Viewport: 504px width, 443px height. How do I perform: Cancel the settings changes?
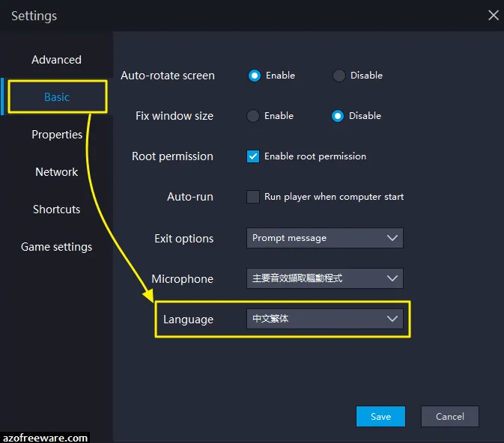click(449, 416)
